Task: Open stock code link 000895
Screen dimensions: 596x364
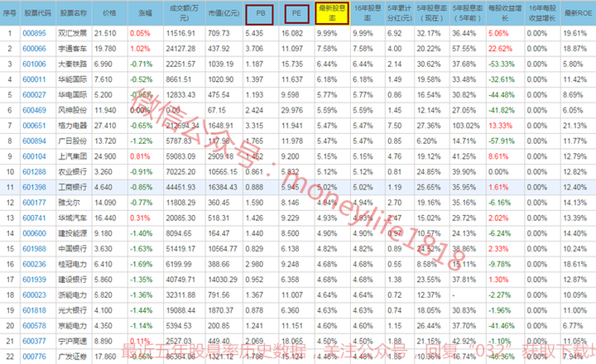Action: [34, 33]
